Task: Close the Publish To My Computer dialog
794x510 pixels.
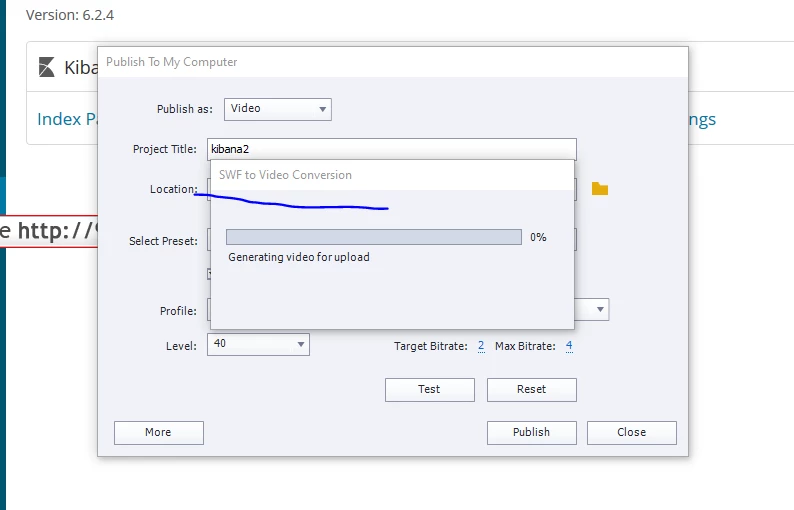Action: 631,433
